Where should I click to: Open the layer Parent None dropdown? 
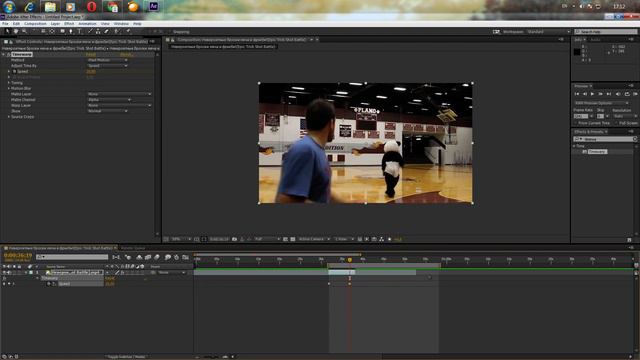(171, 272)
